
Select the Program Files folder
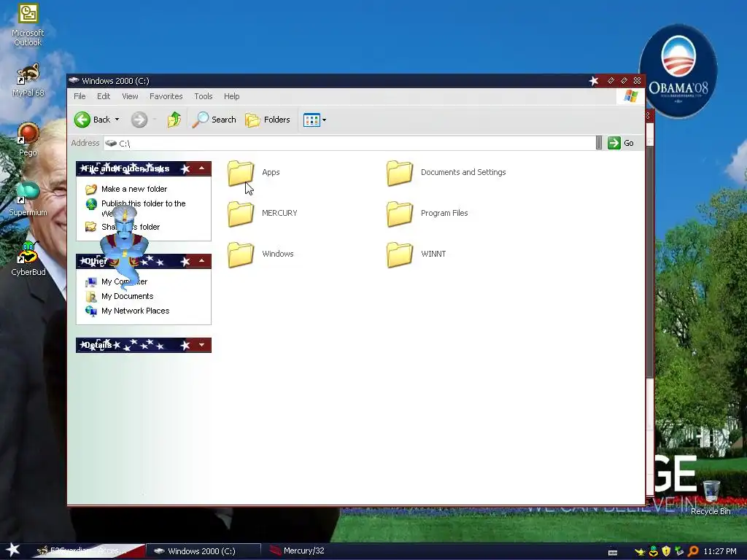point(427,214)
